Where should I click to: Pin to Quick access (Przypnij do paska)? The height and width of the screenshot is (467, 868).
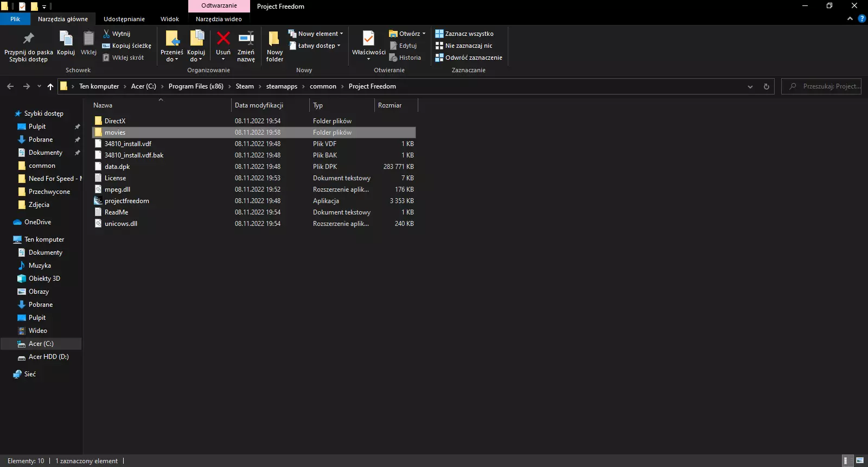click(28, 47)
